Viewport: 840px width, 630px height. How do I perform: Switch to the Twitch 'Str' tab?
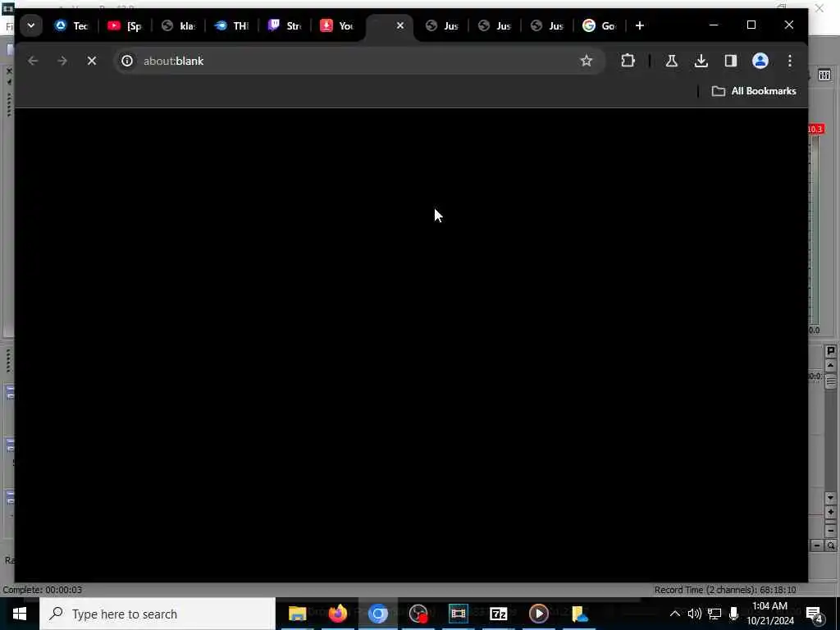[285, 25]
